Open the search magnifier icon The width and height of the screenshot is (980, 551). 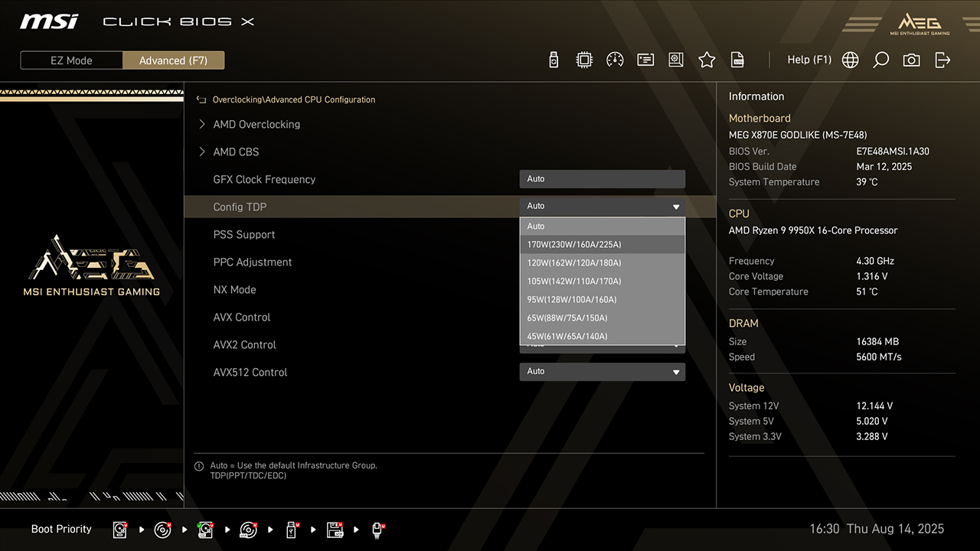click(x=880, y=60)
